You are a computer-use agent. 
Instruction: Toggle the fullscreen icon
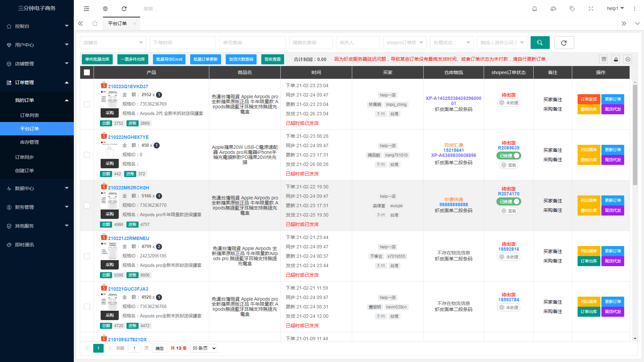point(591,9)
